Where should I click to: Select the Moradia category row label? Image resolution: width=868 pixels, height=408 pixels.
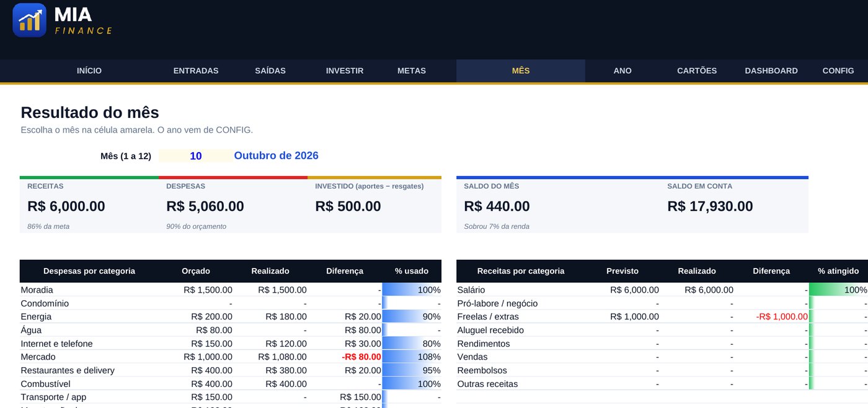tap(37, 290)
